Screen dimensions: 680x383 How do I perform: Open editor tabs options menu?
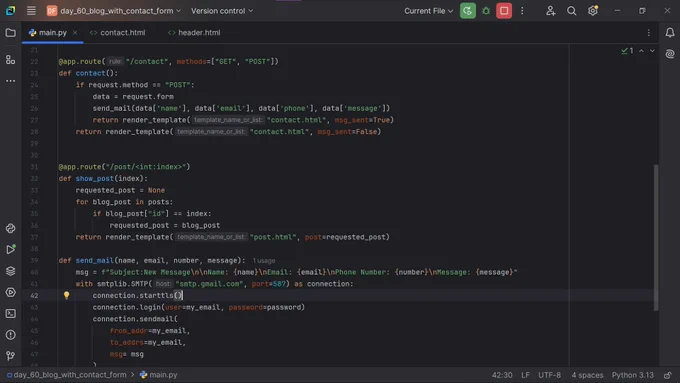coord(649,33)
